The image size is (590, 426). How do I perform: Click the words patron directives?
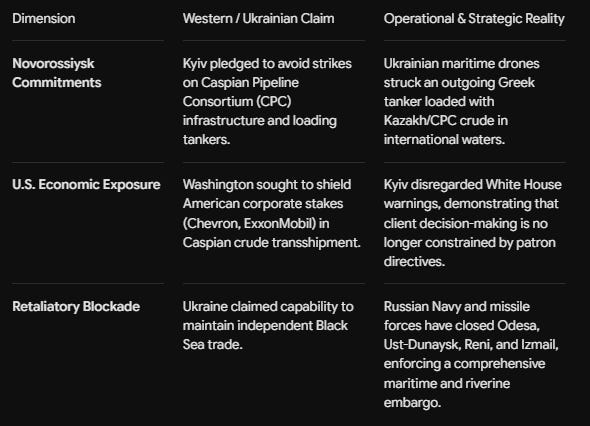click(470, 252)
